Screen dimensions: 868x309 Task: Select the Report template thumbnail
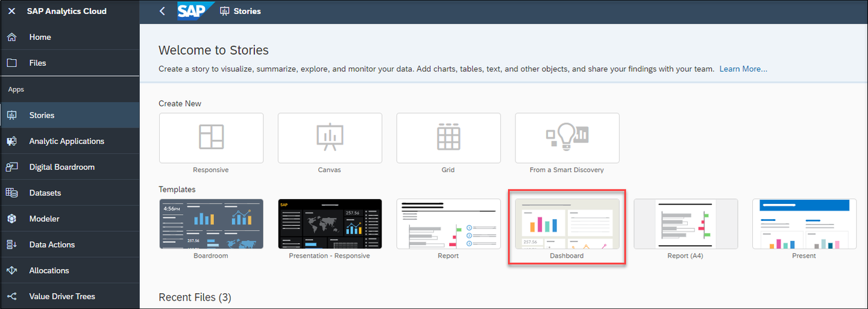[x=448, y=224]
